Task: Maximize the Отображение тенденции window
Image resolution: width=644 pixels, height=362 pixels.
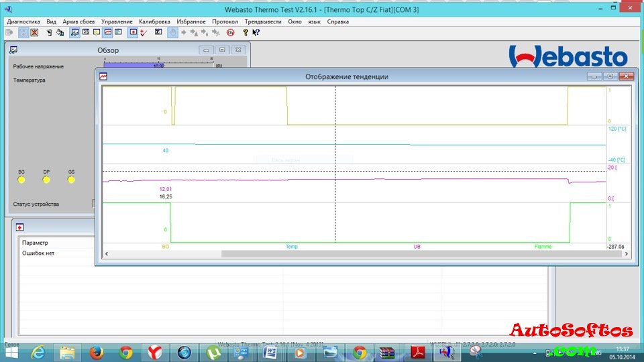Action: pos(610,76)
